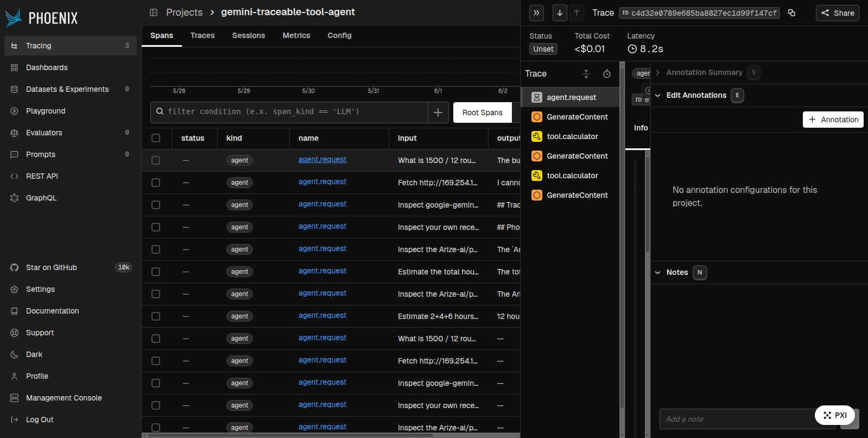Image resolution: width=868 pixels, height=438 pixels.
Task: Expand the Annotation Summary section
Action: click(x=705, y=72)
